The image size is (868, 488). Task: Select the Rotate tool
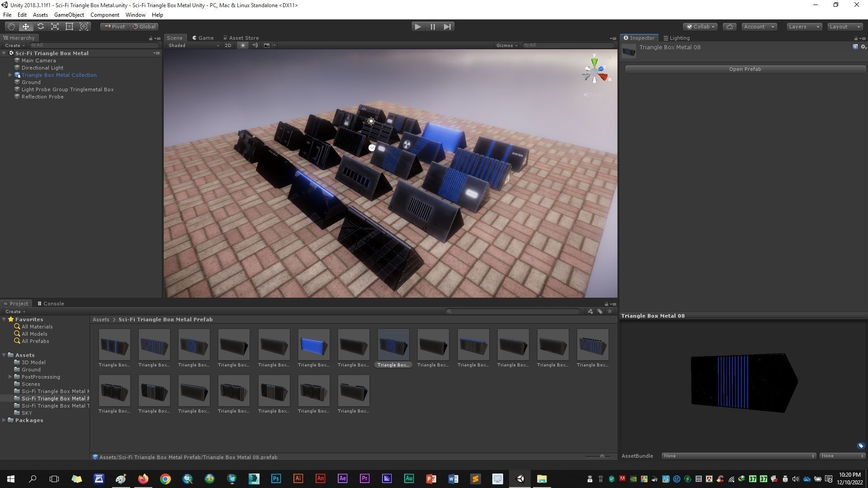tap(40, 27)
